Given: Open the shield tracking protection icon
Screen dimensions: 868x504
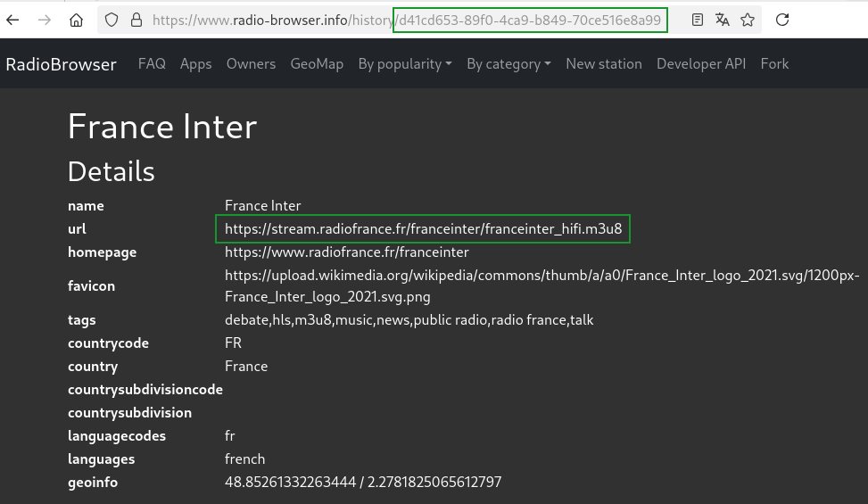Looking at the screenshot, I should (112, 20).
